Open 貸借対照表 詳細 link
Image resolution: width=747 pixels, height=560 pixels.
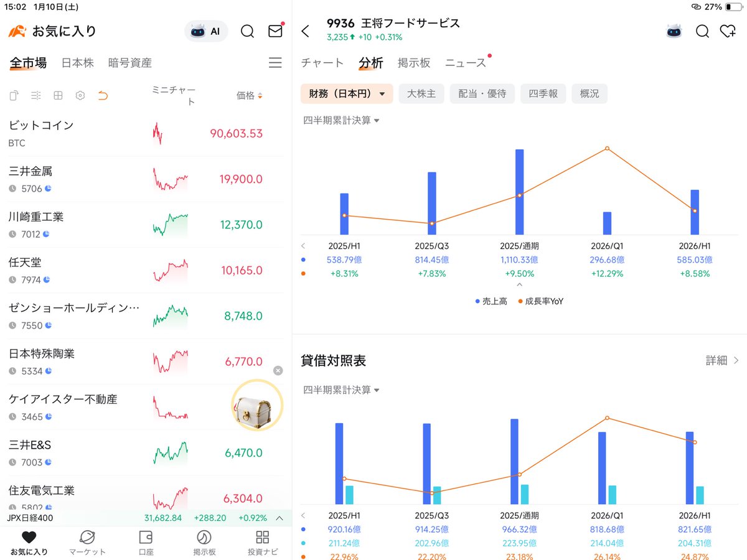click(x=723, y=360)
